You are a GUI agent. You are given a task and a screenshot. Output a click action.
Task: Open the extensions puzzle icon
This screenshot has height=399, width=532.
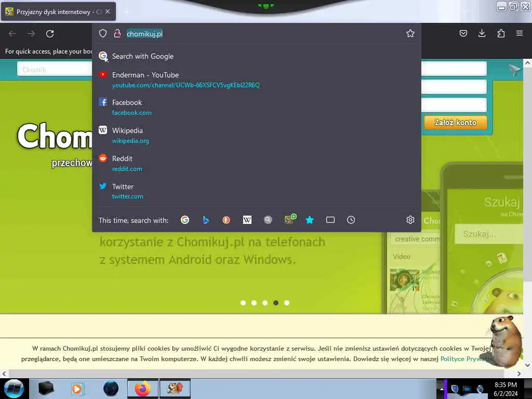[501, 33]
